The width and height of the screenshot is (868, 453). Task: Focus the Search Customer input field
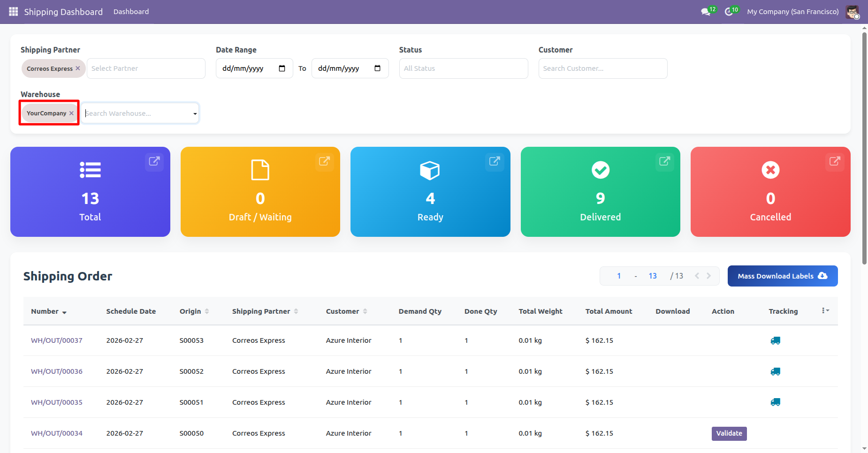click(x=602, y=68)
